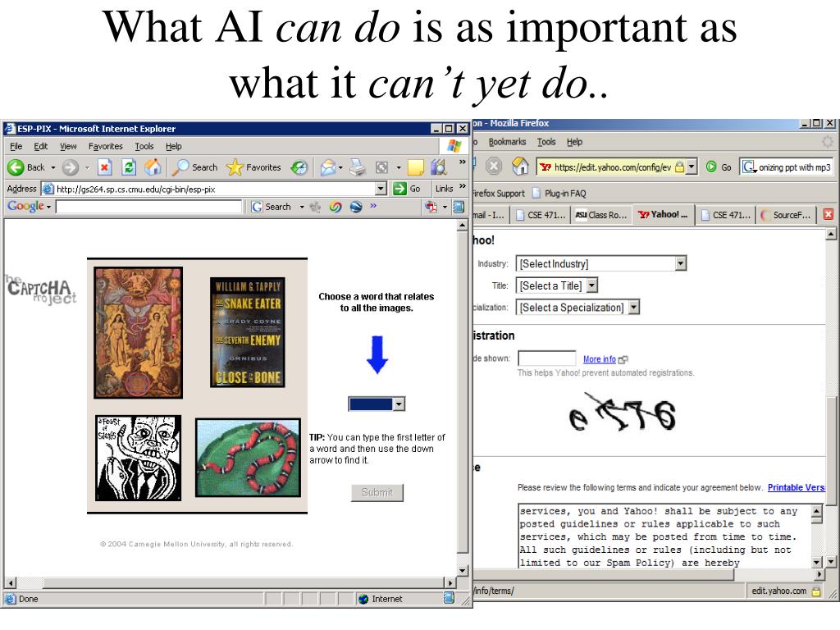Switch to the Yahoo! tab in Firefox

664,214
